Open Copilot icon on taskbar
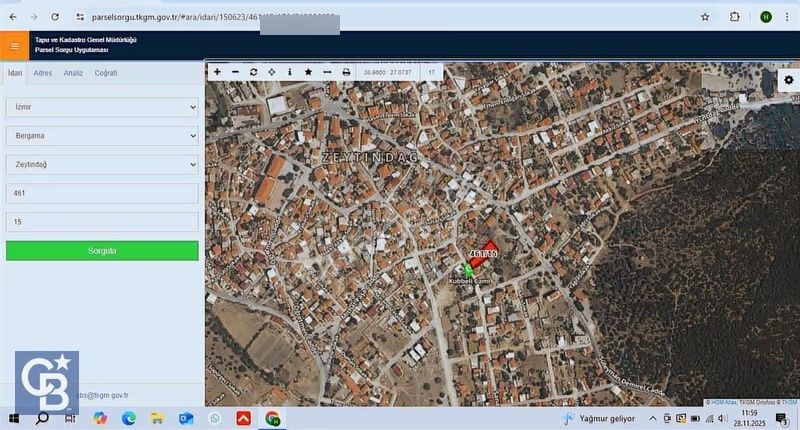 pyautogui.click(x=100, y=418)
